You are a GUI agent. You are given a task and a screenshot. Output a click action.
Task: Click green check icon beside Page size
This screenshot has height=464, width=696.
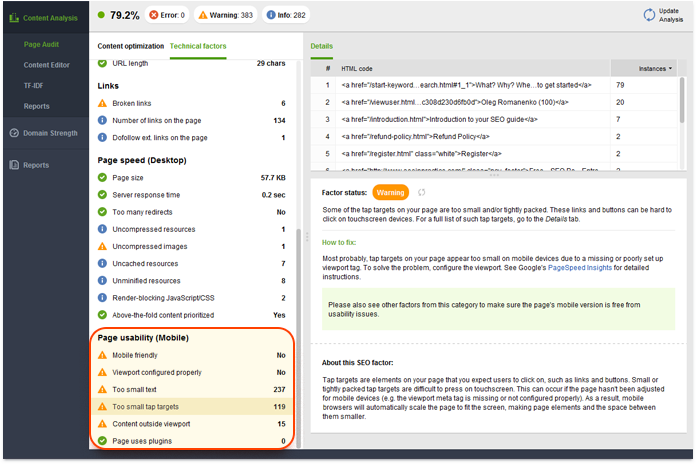(x=102, y=178)
